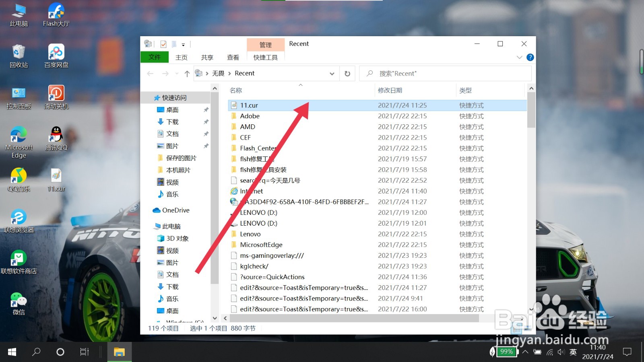
Task: Select the 微信 desktop icon
Action: click(19, 304)
